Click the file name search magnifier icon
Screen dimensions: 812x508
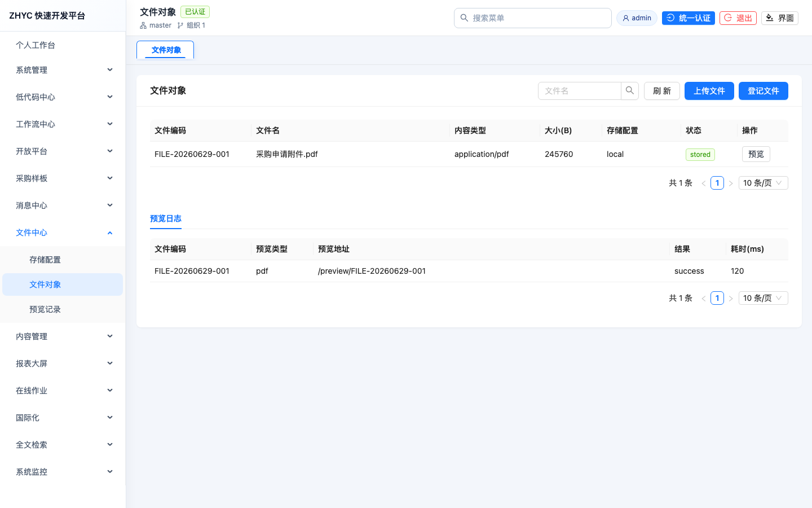630,91
